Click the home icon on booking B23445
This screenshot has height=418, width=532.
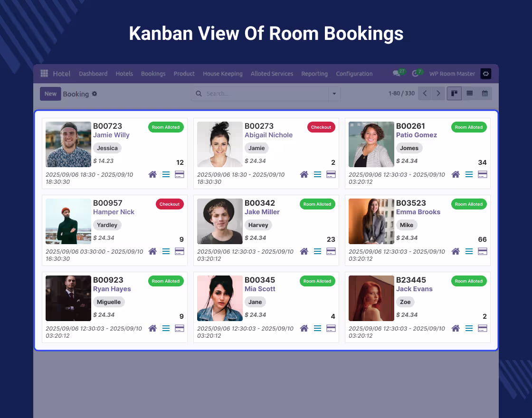[x=456, y=328]
